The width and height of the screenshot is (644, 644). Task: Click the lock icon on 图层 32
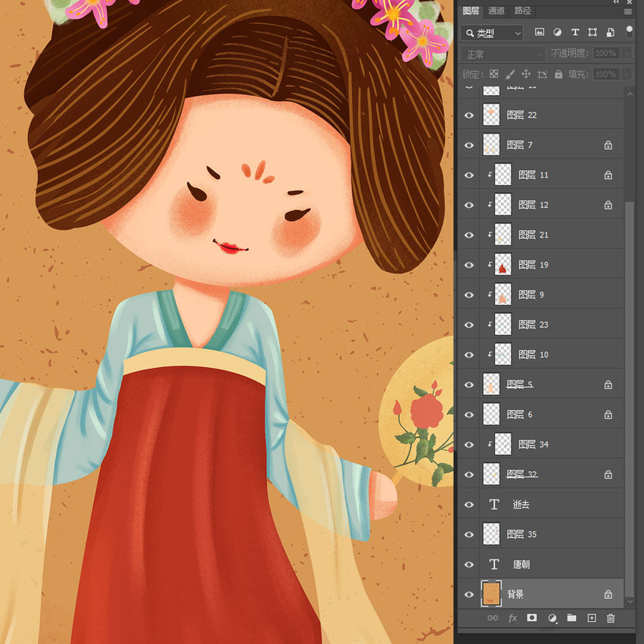pos(608,475)
